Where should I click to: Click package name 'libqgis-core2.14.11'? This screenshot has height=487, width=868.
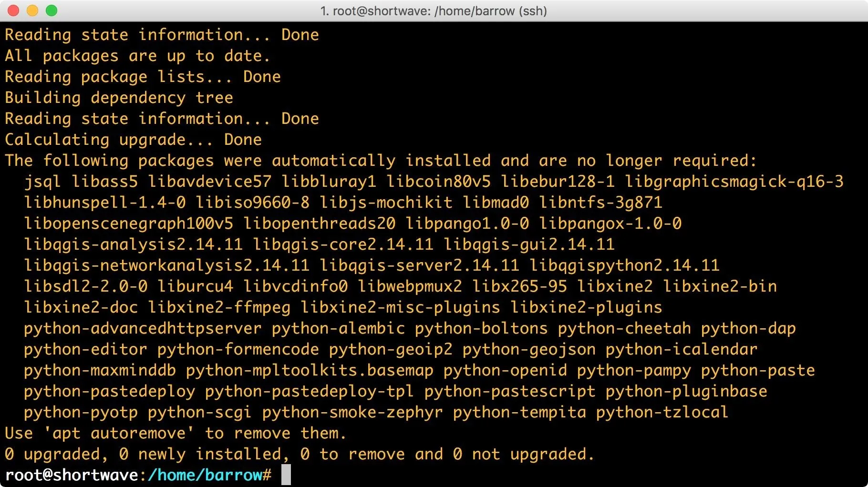click(343, 244)
